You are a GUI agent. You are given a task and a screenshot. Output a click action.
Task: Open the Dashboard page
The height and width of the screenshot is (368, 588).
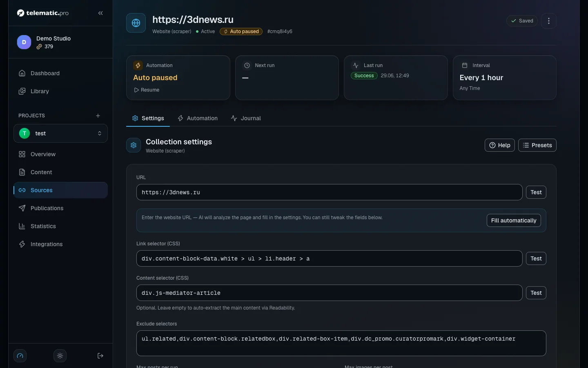[x=60, y=73]
